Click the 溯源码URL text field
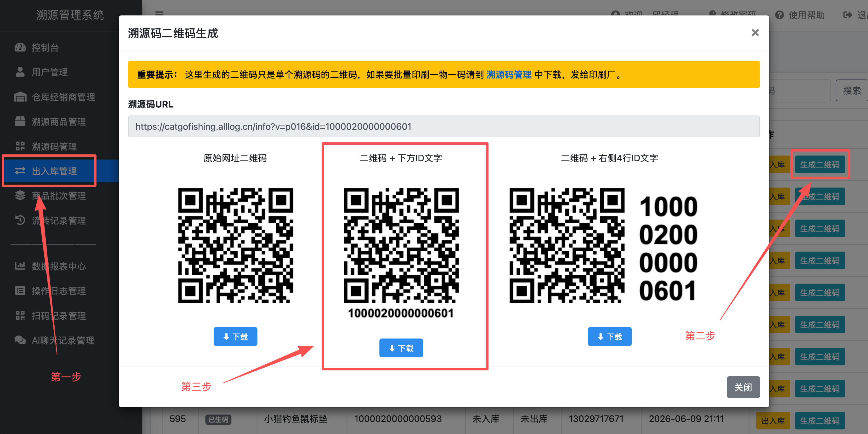The image size is (868, 434). coord(444,126)
